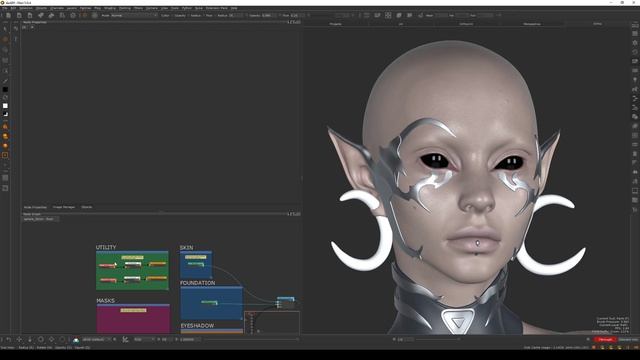Swap foreground and background colors icon

[5, 98]
